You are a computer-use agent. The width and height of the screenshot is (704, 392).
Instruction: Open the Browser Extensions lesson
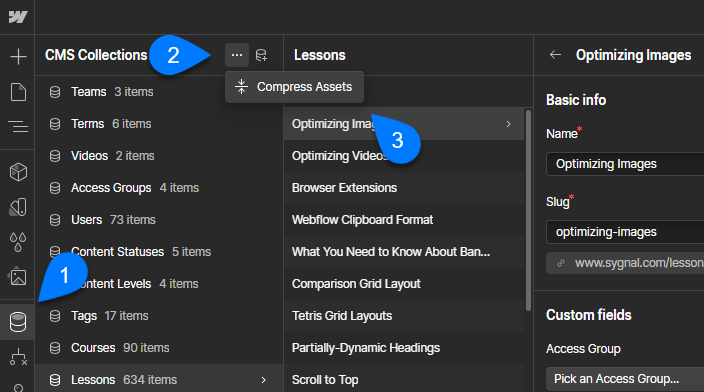[404, 188]
